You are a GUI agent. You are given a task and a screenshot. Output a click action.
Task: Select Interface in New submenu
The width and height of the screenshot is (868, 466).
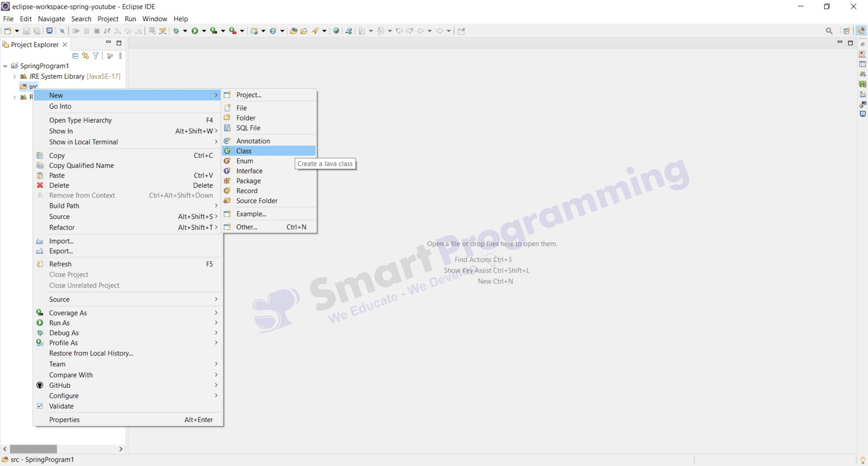pyautogui.click(x=269, y=171)
